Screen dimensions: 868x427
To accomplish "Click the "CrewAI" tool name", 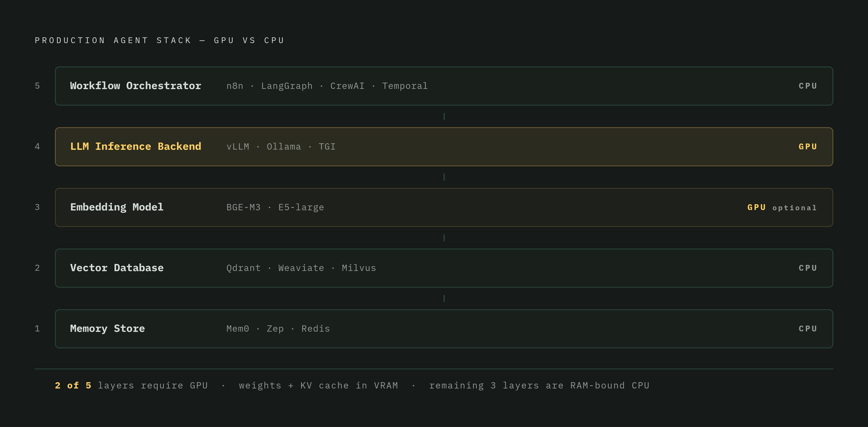I will pyautogui.click(x=347, y=86).
